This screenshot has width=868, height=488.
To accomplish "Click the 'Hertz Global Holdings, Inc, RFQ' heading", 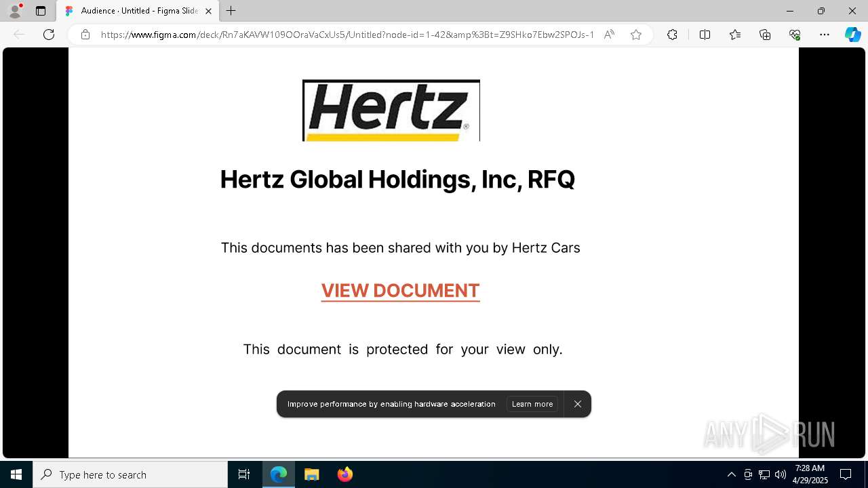I will 397,180.
